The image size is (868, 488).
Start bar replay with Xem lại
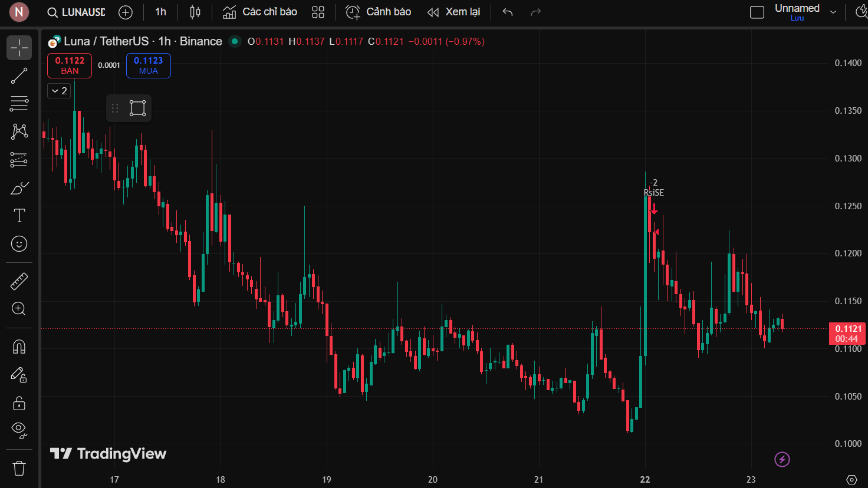(453, 12)
